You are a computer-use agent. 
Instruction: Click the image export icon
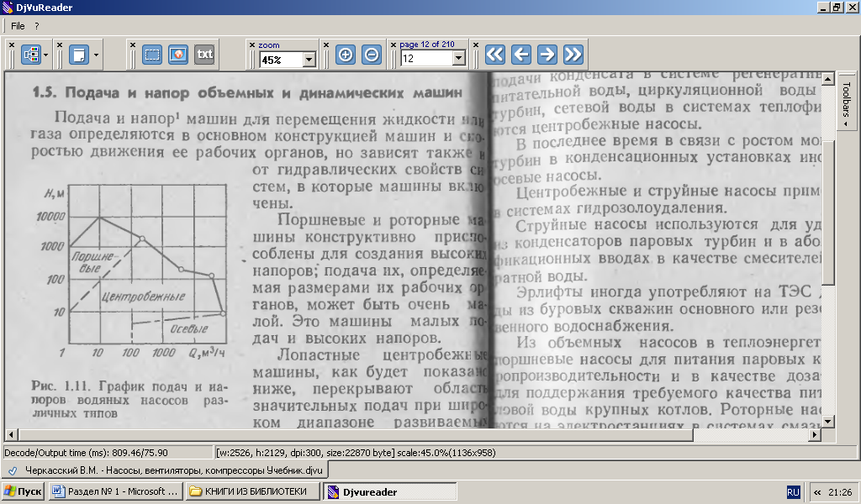pos(178,55)
